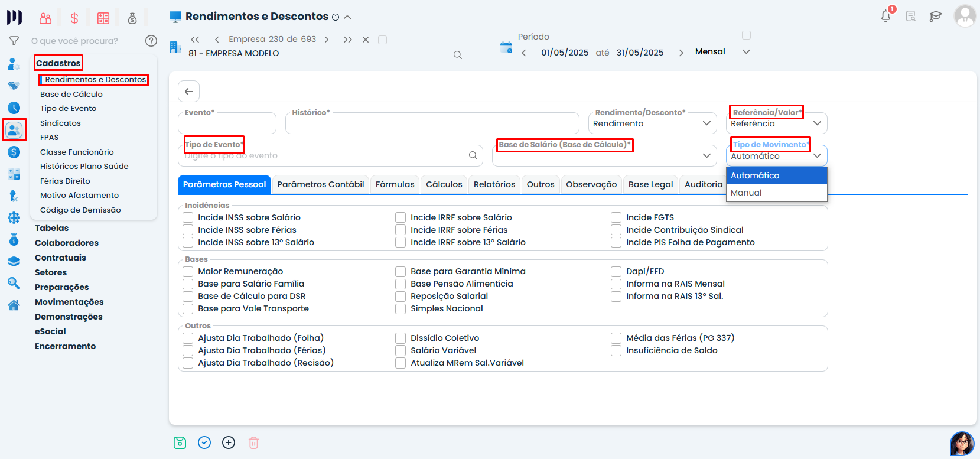Screen dimensions: 980x459
Task: Click the add new record plus icon
Action: (229, 442)
